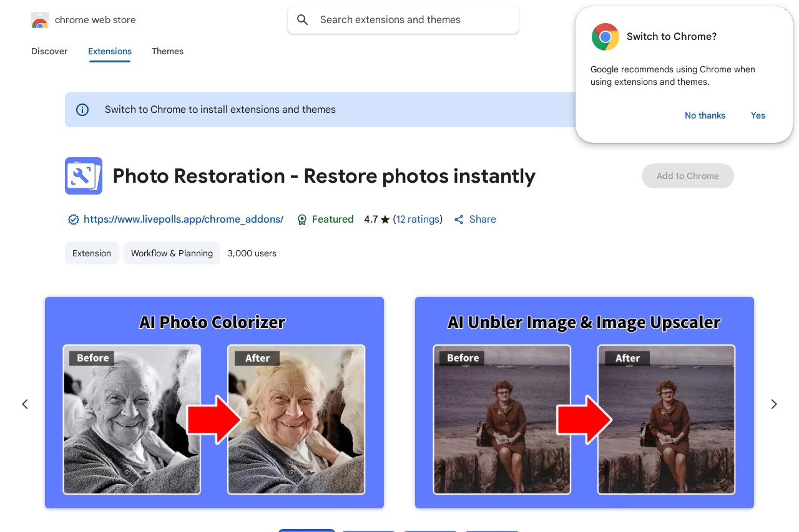Click the star rating icon
The image size is (799, 532).
(x=385, y=220)
